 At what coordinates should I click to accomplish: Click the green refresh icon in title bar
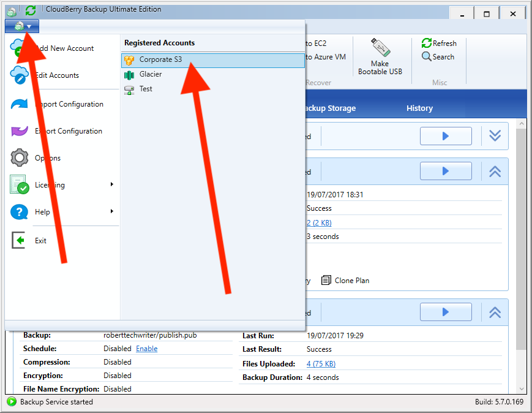[31, 10]
